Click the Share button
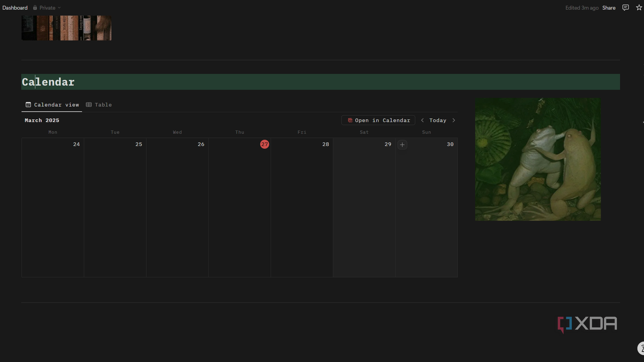 pyautogui.click(x=609, y=8)
